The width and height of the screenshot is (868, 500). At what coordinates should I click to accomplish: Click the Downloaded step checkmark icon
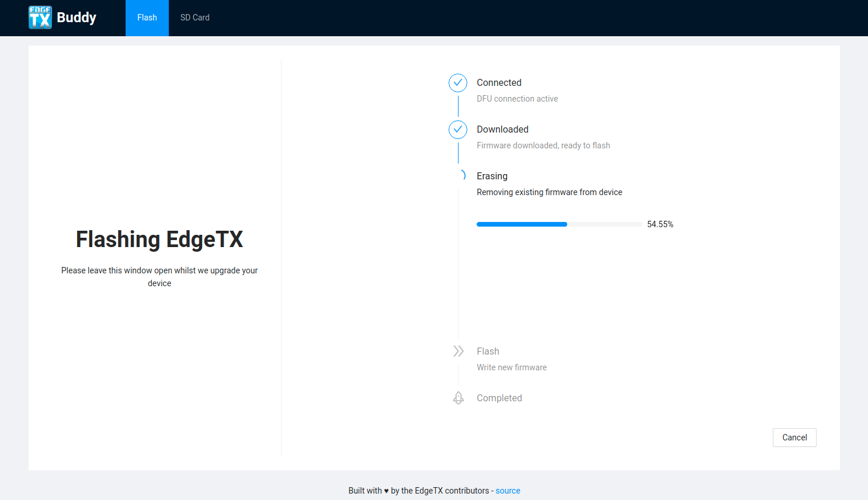458,130
